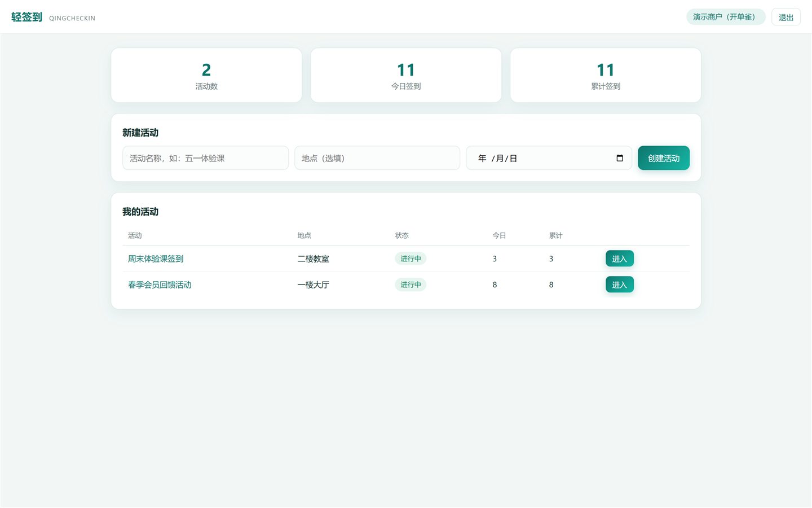
Task: Click the 累计 column header
Action: (556, 235)
